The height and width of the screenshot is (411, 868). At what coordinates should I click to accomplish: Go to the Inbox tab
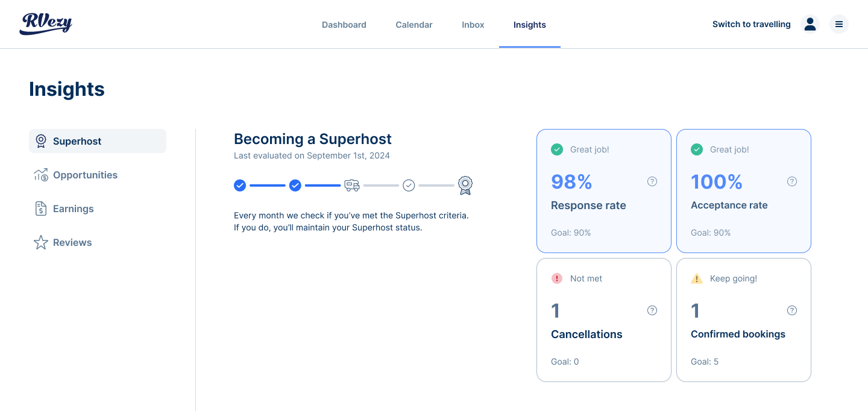coord(473,25)
